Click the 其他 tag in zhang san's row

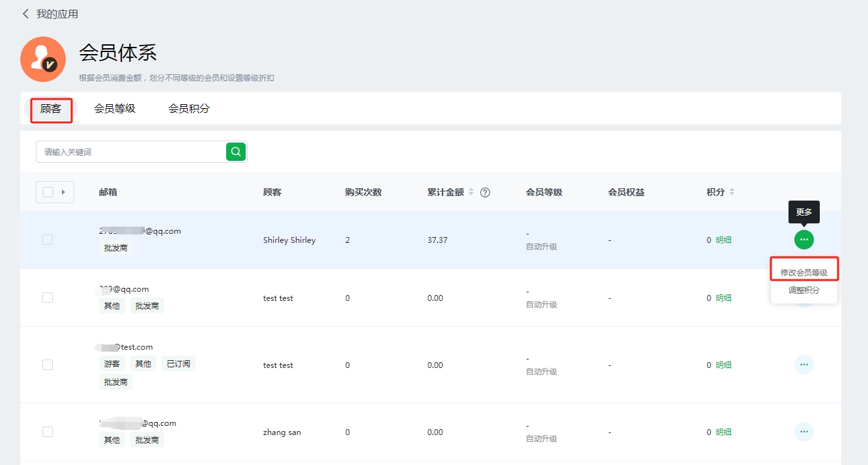click(x=112, y=440)
